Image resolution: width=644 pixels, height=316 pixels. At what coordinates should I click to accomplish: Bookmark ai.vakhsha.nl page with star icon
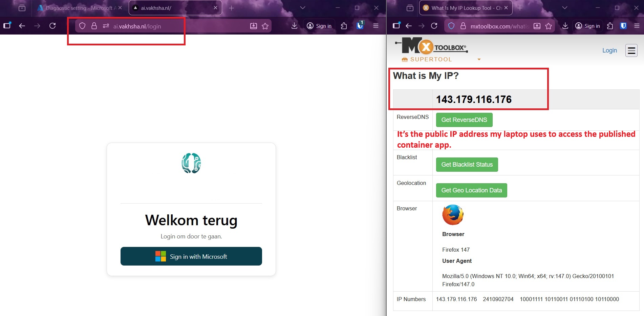pos(265,26)
